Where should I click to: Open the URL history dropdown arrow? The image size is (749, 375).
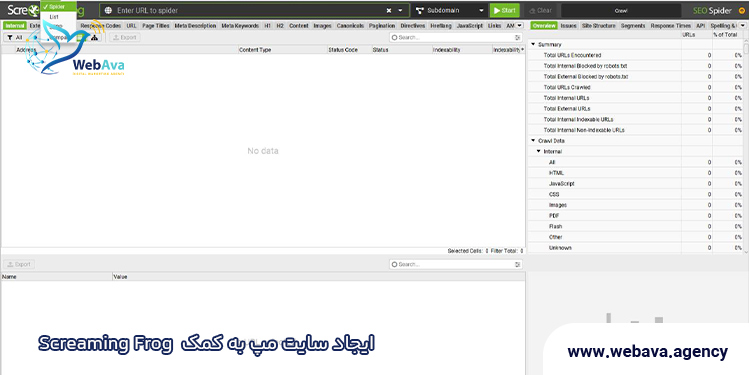(x=400, y=11)
